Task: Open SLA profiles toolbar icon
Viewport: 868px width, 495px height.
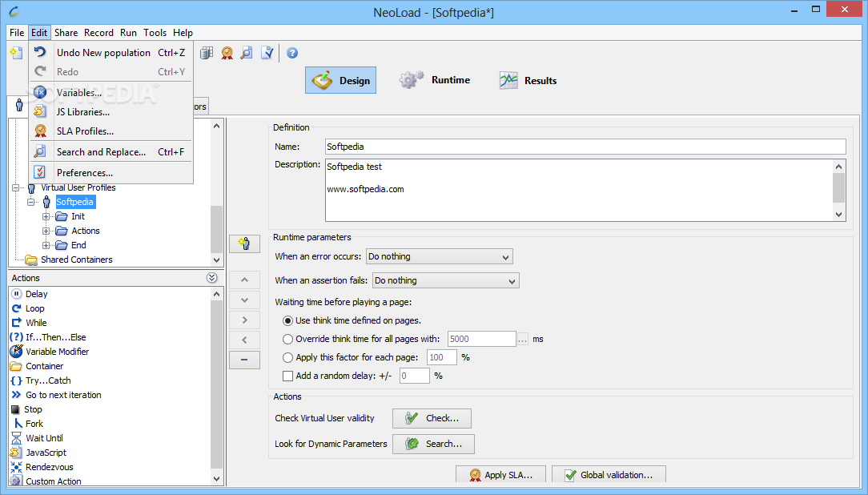Action: click(227, 53)
